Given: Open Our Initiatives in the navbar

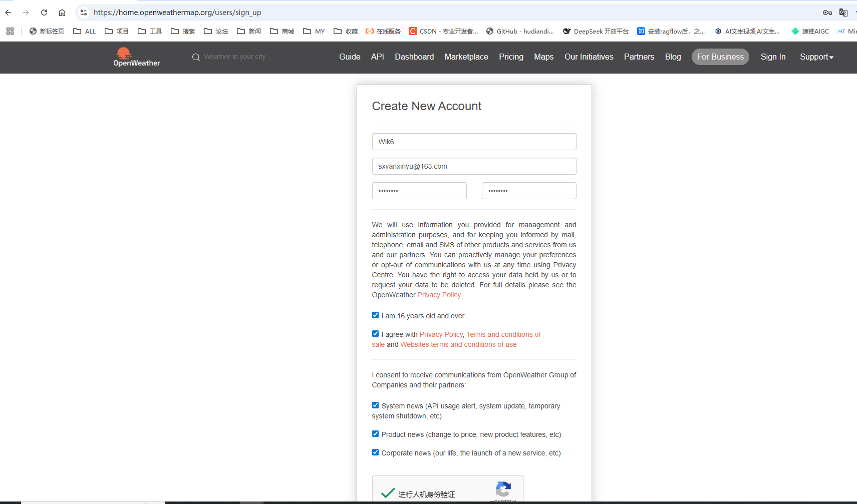Looking at the screenshot, I should coord(589,57).
